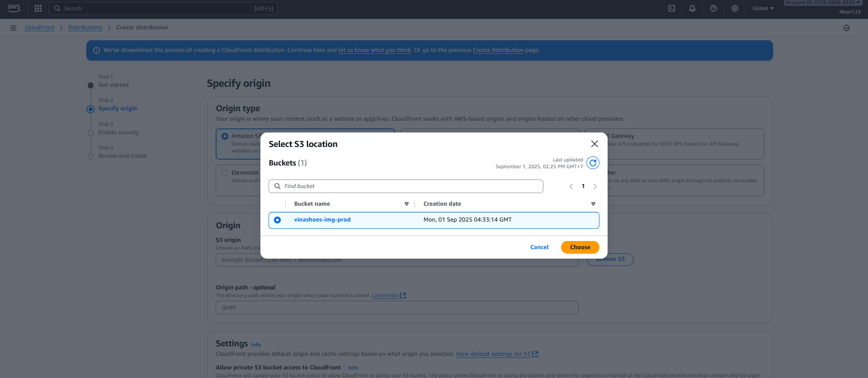Advance to the next buckets page arrow
This screenshot has width=868, height=378.
[595, 186]
